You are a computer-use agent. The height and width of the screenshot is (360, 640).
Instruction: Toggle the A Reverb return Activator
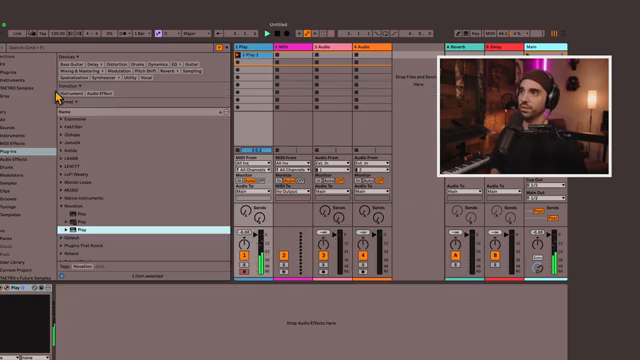click(x=456, y=256)
